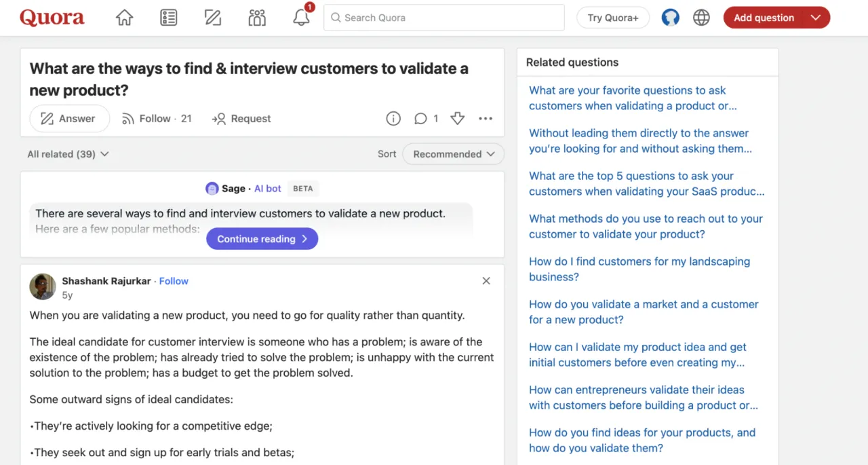Open the Following feed icon

(168, 17)
